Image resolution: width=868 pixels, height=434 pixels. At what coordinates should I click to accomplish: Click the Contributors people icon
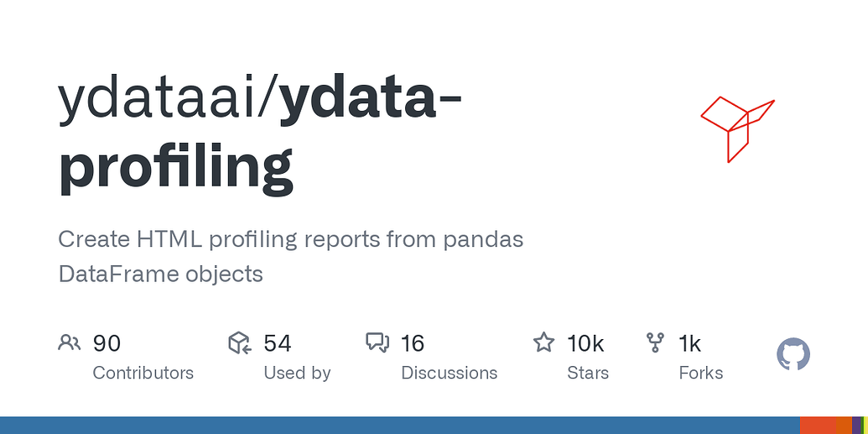[x=69, y=342]
